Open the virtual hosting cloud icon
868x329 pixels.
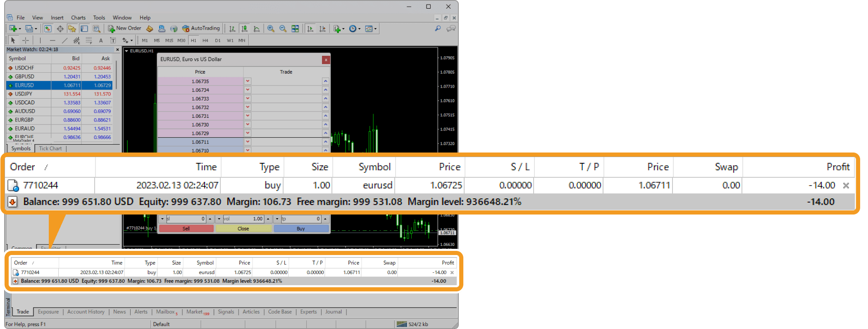(162, 29)
